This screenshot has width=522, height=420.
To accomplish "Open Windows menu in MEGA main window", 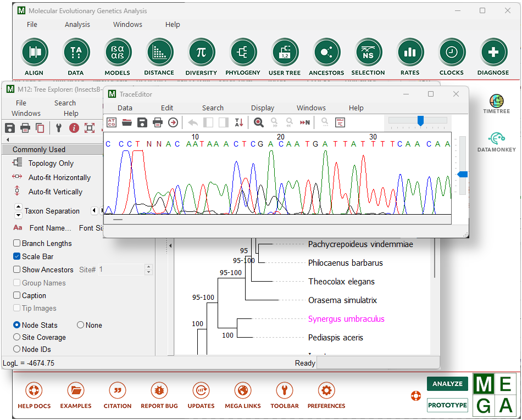I will (127, 25).
